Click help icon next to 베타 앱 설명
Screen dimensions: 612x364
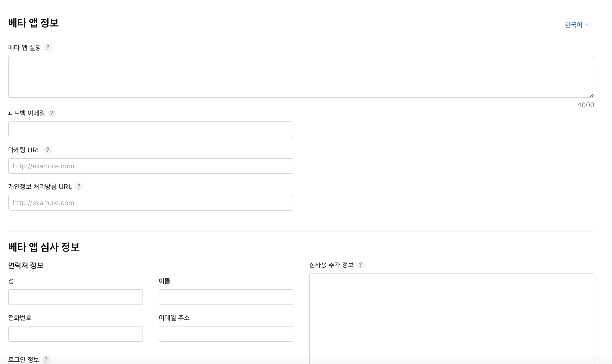(48, 47)
